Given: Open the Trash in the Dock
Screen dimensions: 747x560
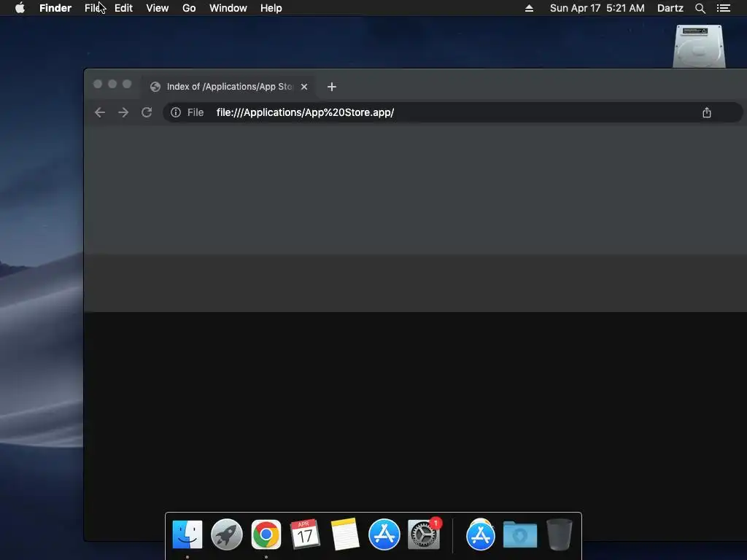Looking at the screenshot, I should (x=560, y=534).
